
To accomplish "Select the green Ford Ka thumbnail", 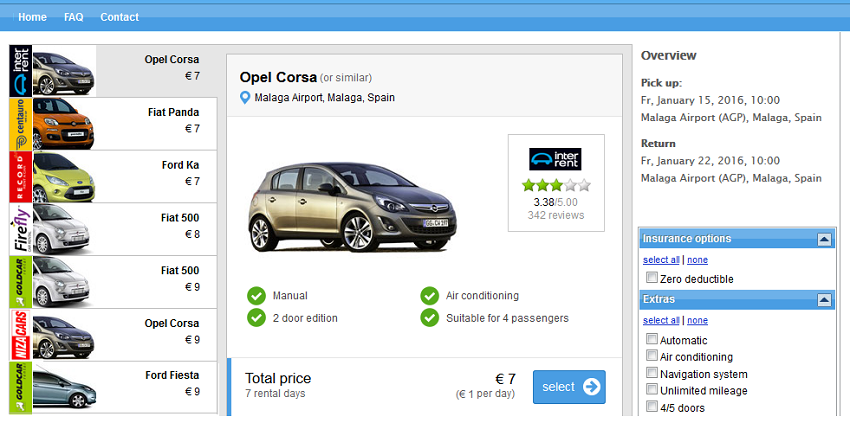I will [64, 177].
